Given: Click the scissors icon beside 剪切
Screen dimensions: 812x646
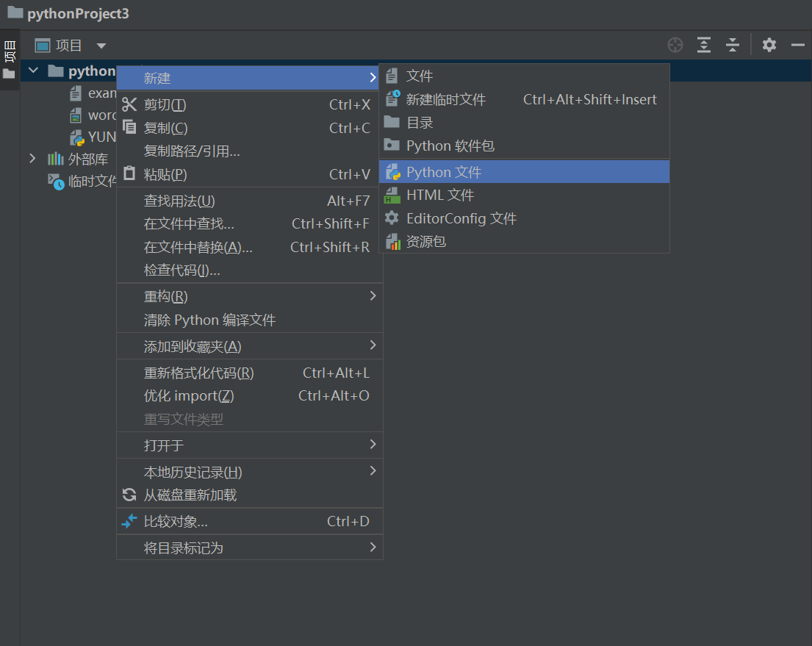Looking at the screenshot, I should (129, 104).
